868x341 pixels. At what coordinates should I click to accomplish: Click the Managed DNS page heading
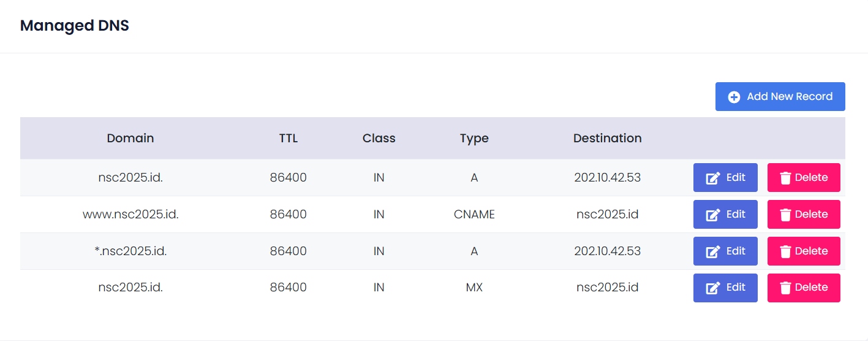coord(75,26)
